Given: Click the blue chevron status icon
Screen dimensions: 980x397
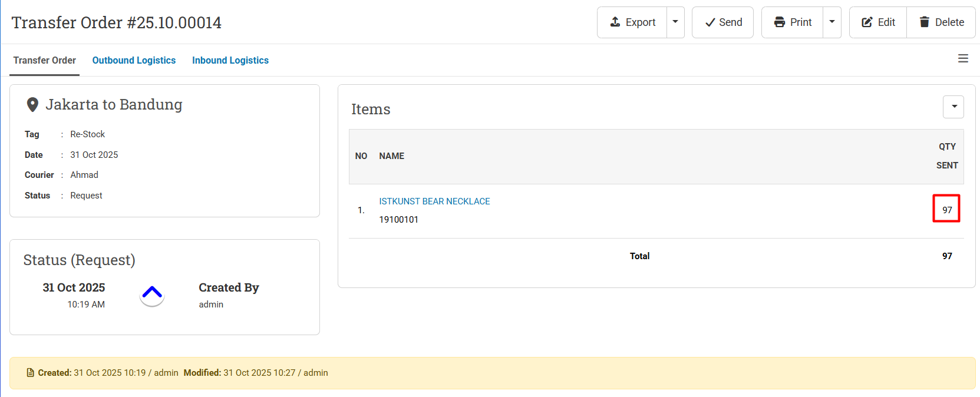Looking at the screenshot, I should pos(152,293).
